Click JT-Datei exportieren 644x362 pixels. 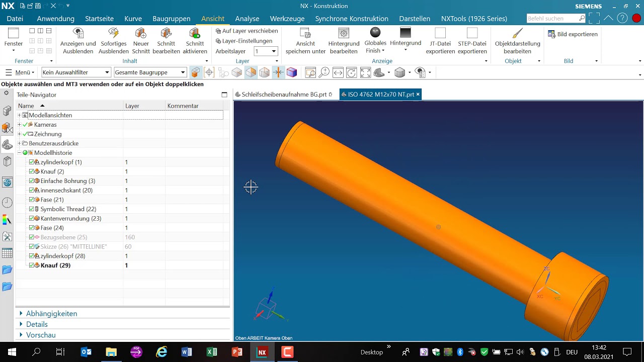[440, 41]
